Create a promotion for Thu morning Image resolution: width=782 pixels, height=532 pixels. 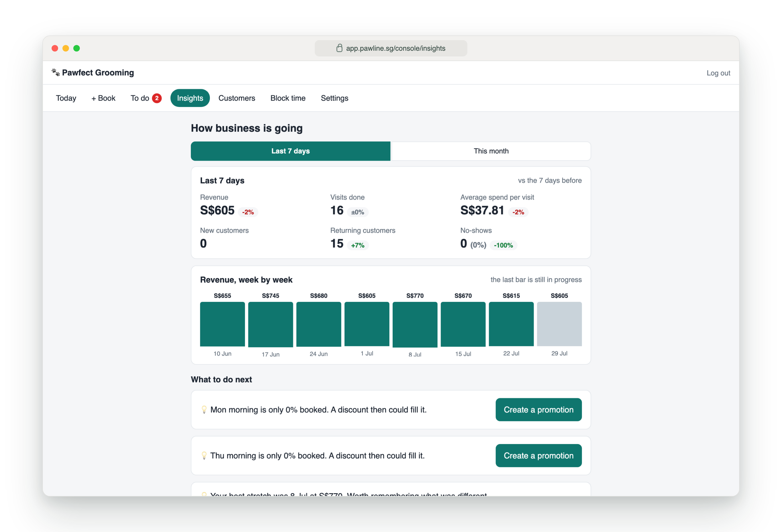538,456
